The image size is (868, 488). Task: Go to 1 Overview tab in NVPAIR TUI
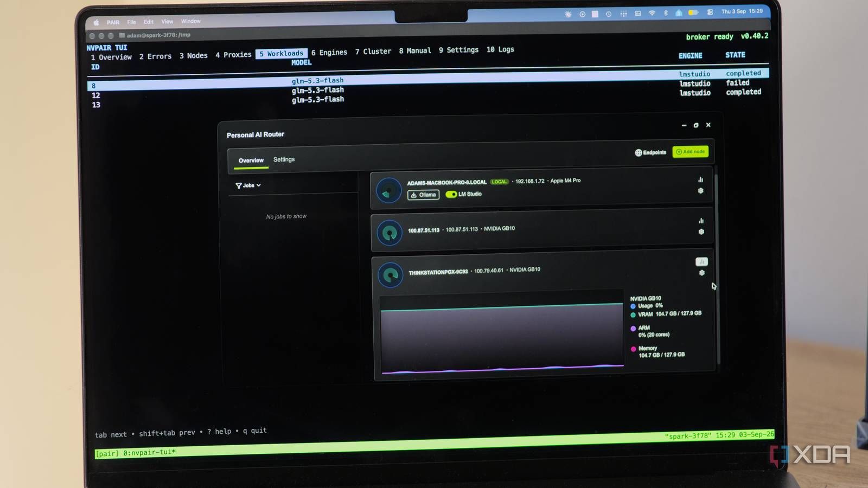point(111,57)
